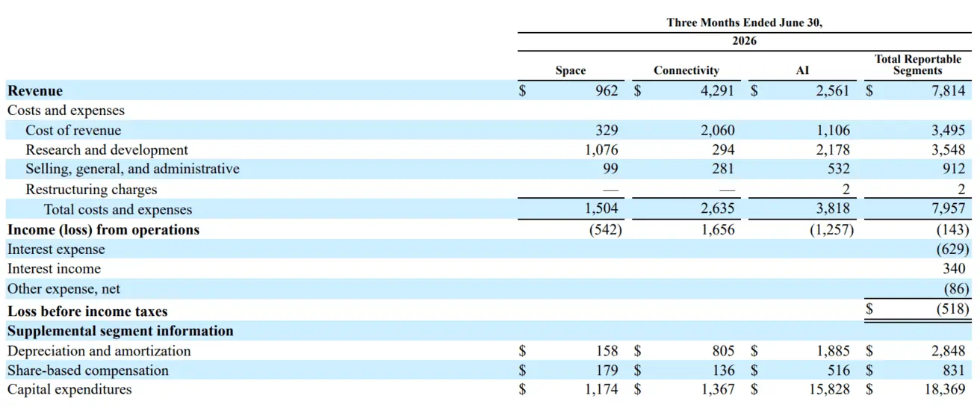Image resolution: width=980 pixels, height=416 pixels.
Task: Select loss before taxes value (518)
Action: pyautogui.click(x=952, y=308)
